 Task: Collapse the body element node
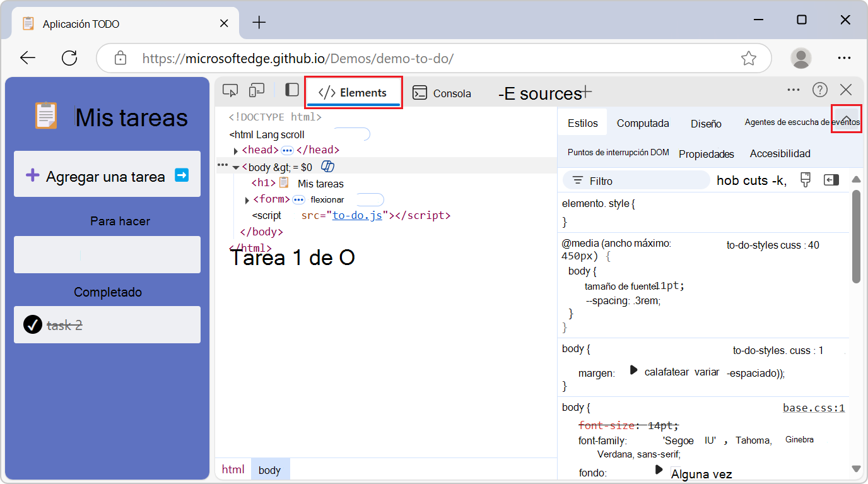point(236,167)
